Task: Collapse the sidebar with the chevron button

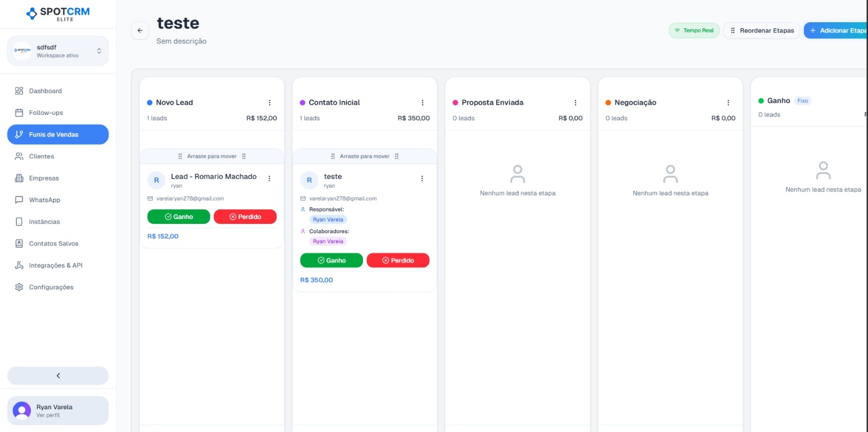Action: click(x=58, y=376)
